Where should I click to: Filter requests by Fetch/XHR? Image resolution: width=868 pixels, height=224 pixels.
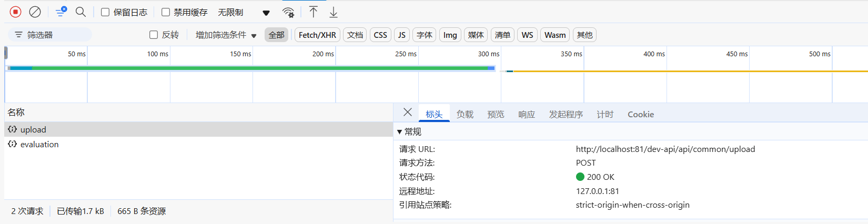(x=317, y=35)
